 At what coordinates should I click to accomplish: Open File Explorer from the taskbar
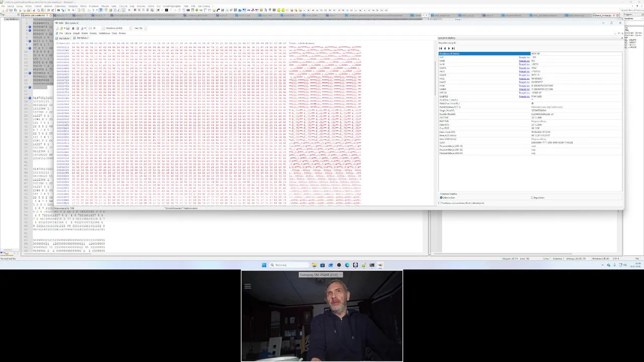tap(314, 265)
